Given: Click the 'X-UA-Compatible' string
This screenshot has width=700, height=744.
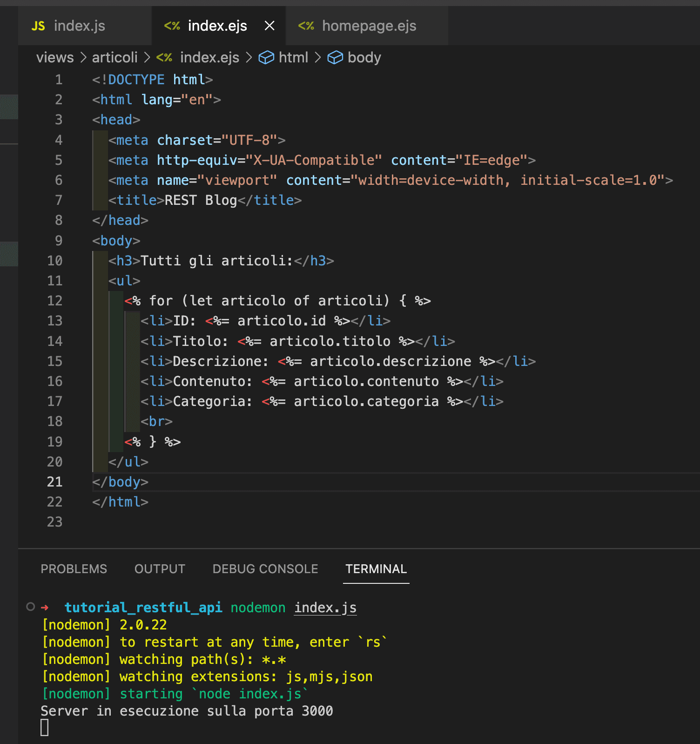Looking at the screenshot, I should (314, 160).
